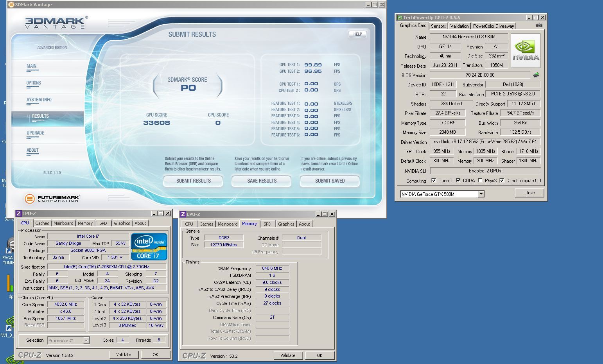The height and width of the screenshot is (364, 603).
Task: Click the NVIDIA logo in GPU-Z
Action: click(x=526, y=51)
